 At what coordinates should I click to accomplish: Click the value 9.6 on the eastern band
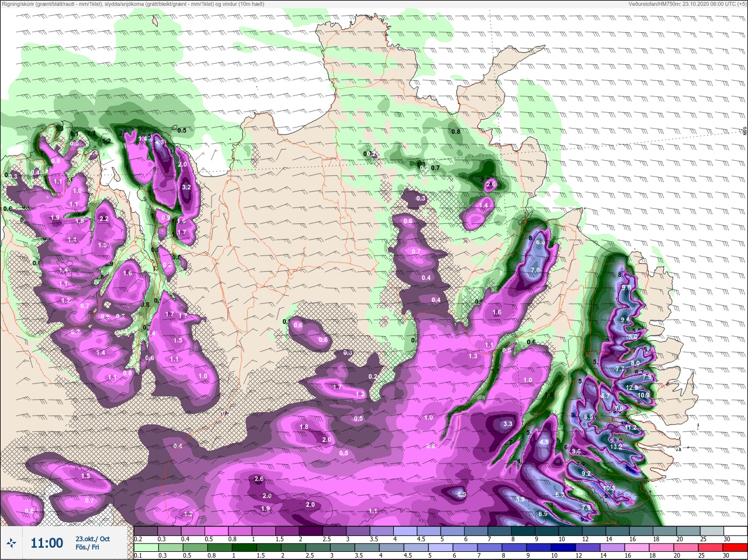click(625, 320)
